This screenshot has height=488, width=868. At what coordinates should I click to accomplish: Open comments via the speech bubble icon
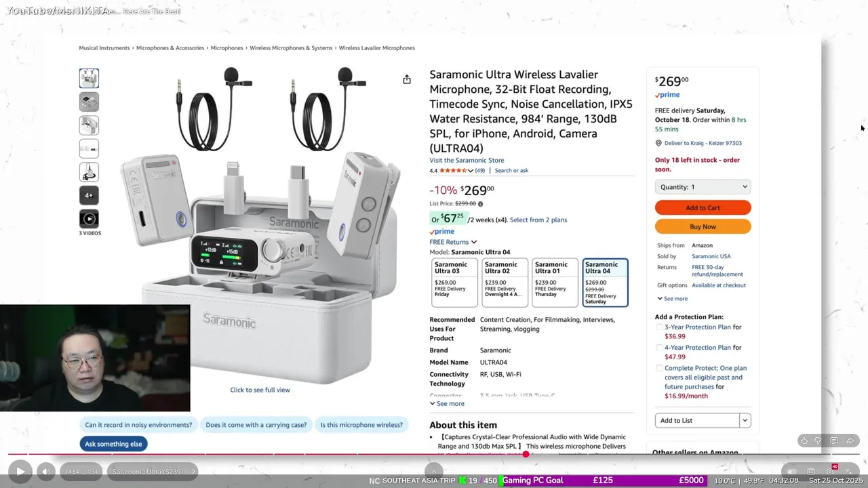(834, 441)
